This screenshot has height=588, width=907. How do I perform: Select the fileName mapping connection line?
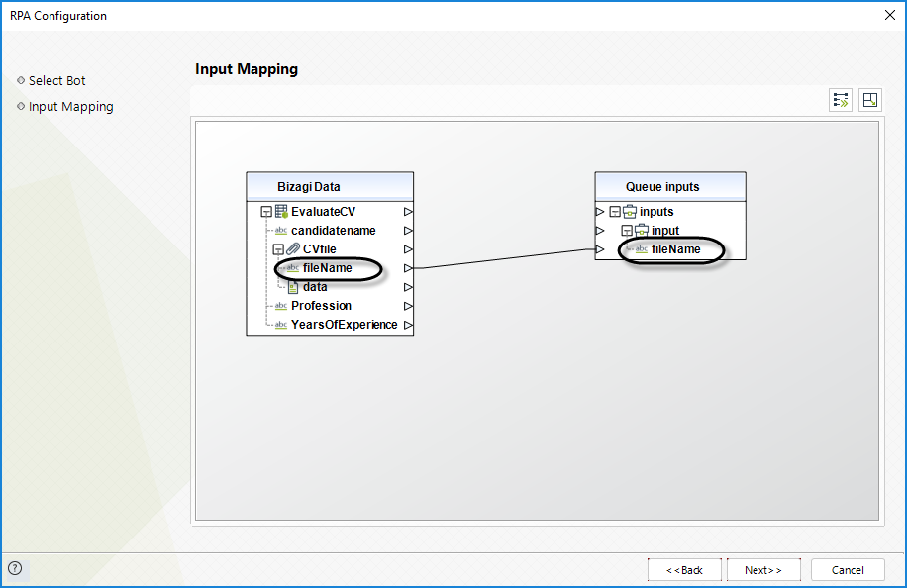[504, 258]
